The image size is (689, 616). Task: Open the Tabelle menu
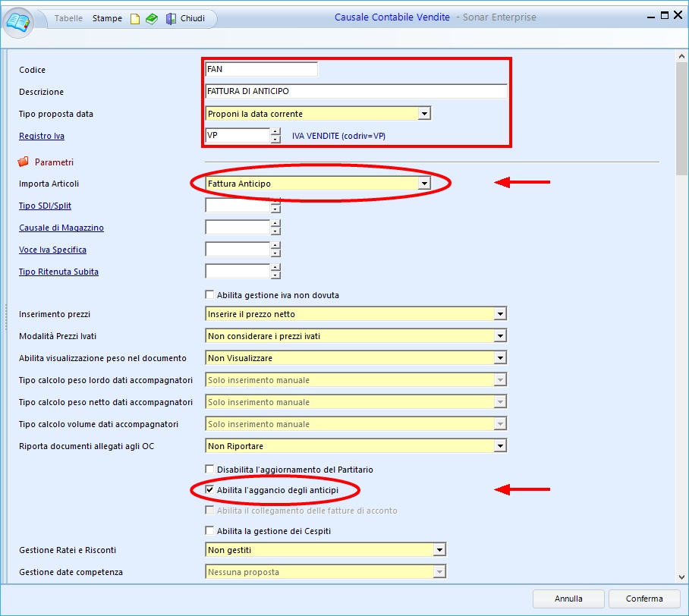click(69, 18)
